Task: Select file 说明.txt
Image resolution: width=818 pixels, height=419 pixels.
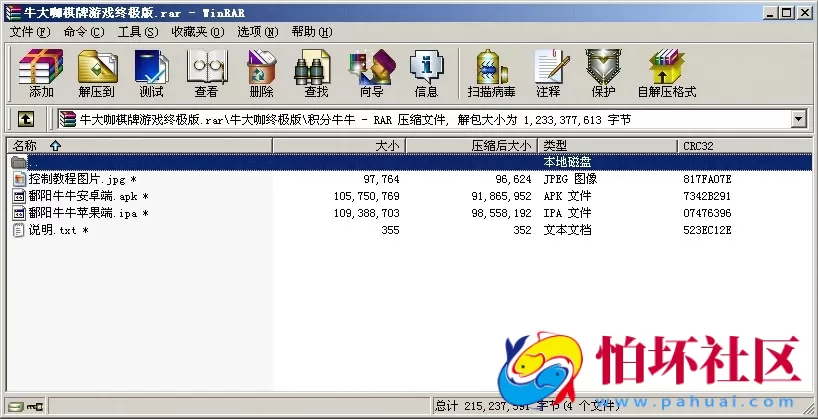Action: [58, 230]
